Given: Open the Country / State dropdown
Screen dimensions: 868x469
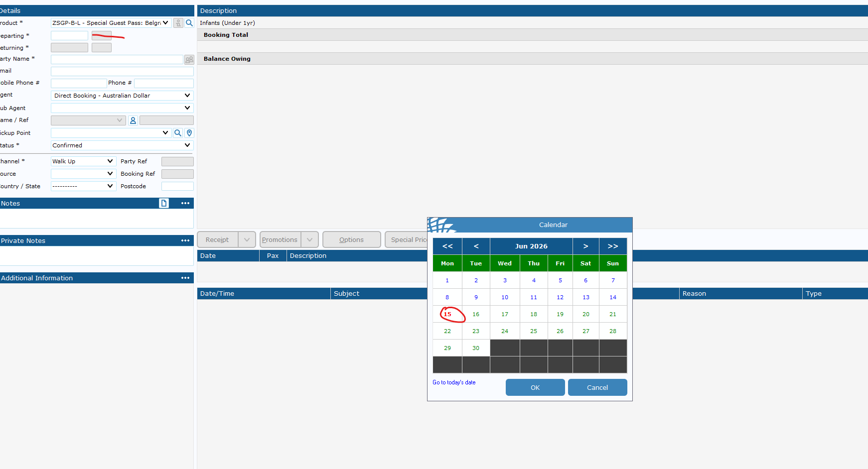Looking at the screenshot, I should coord(83,186).
